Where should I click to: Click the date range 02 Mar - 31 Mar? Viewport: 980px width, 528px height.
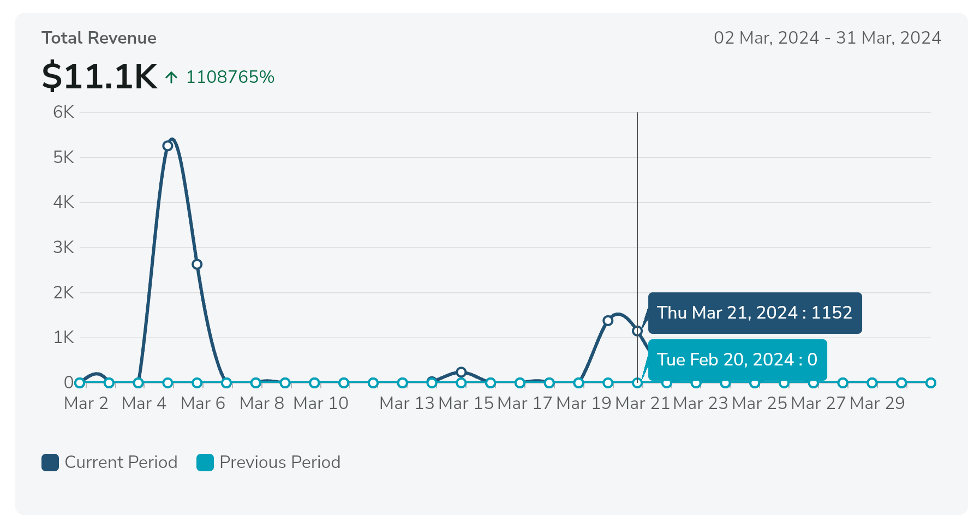(827, 38)
